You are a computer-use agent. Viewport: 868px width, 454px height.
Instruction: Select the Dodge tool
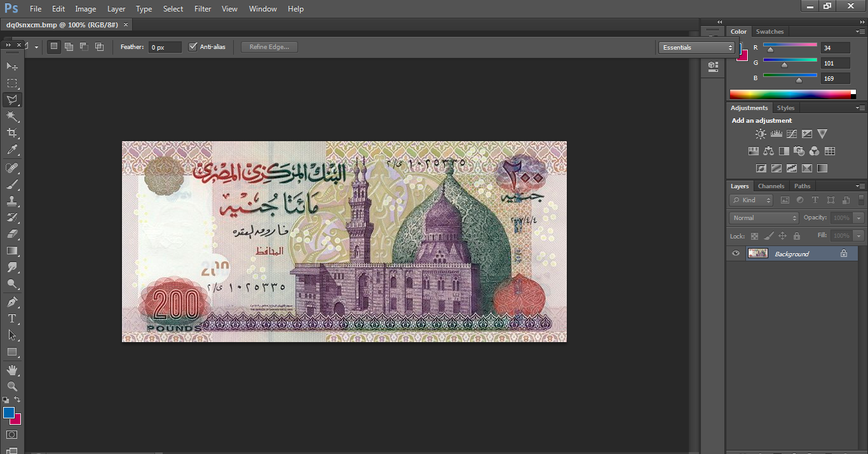tap(12, 284)
